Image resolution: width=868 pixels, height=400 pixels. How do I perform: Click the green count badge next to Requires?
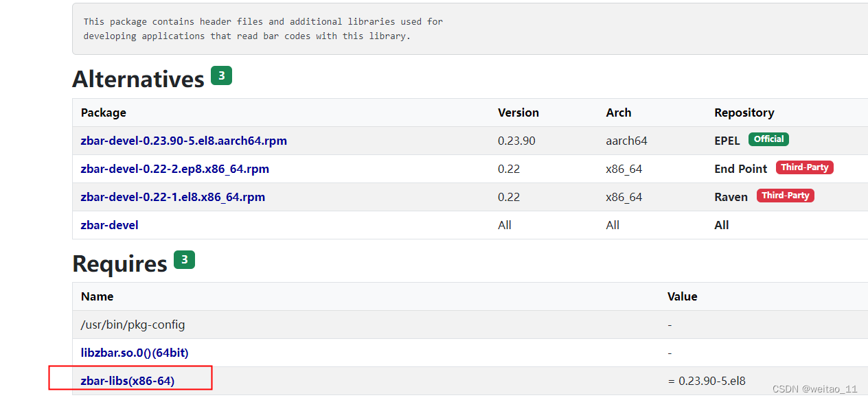[x=184, y=260]
